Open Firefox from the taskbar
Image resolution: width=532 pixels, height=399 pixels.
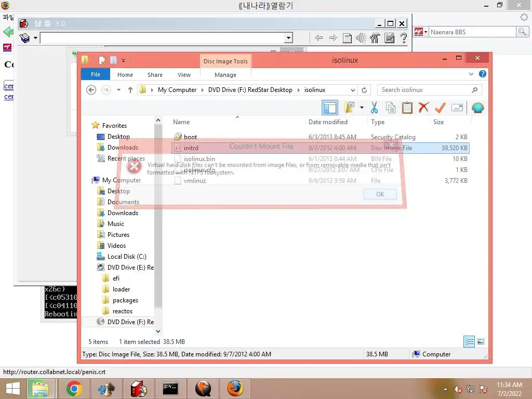pos(235,389)
